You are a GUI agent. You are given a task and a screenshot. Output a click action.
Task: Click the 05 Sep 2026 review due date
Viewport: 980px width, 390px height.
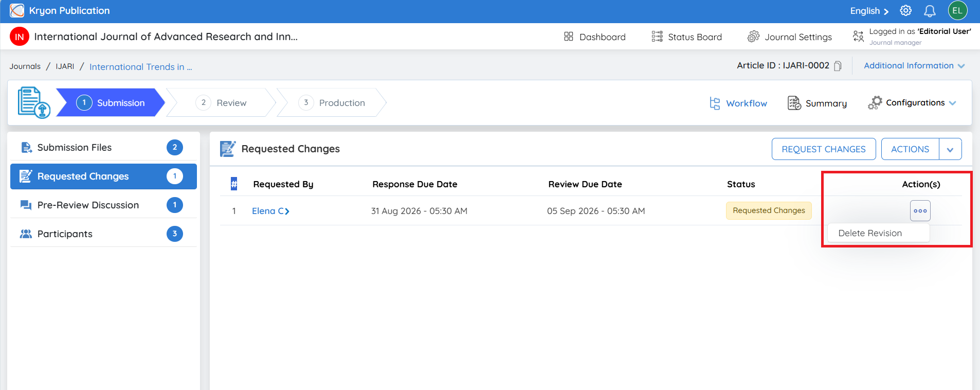pos(596,211)
